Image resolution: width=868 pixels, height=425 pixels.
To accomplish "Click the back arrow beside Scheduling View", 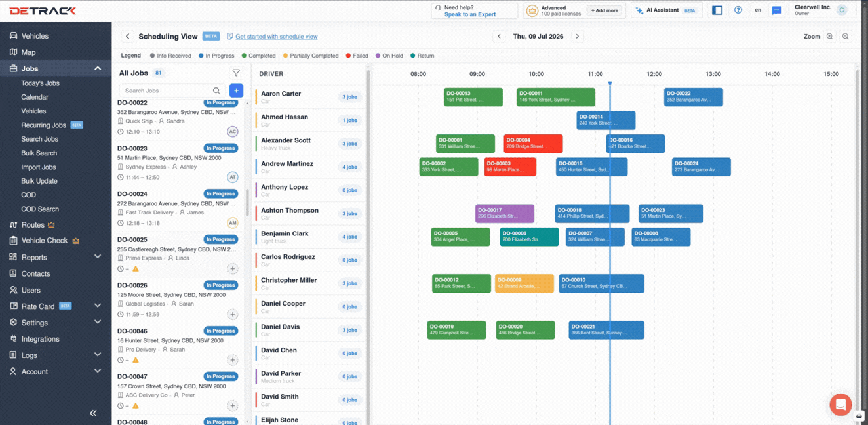I will 127,37.
